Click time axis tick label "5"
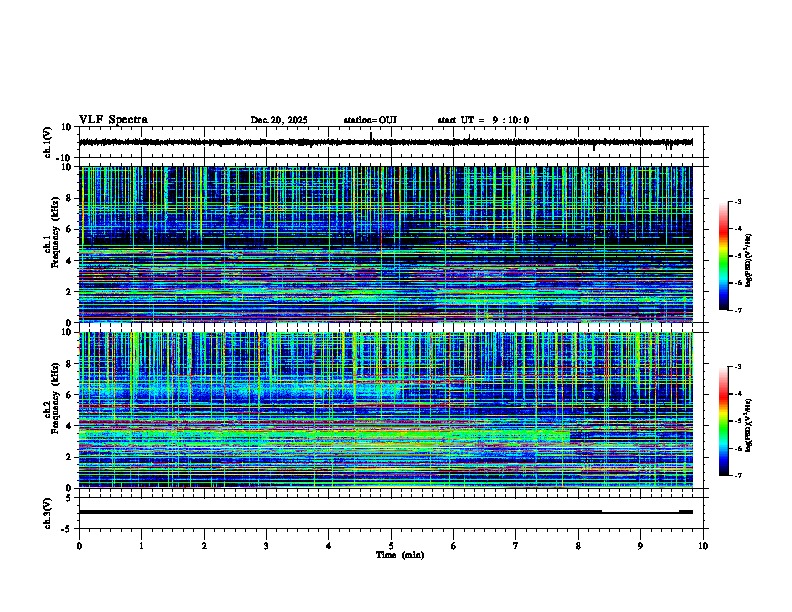This screenshot has width=792, height=612. coord(391,546)
